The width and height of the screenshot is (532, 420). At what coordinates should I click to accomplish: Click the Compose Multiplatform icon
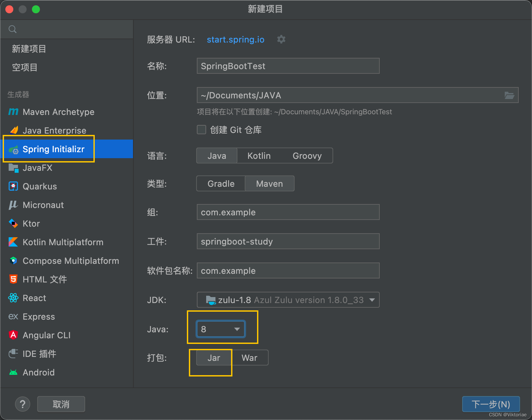point(13,261)
